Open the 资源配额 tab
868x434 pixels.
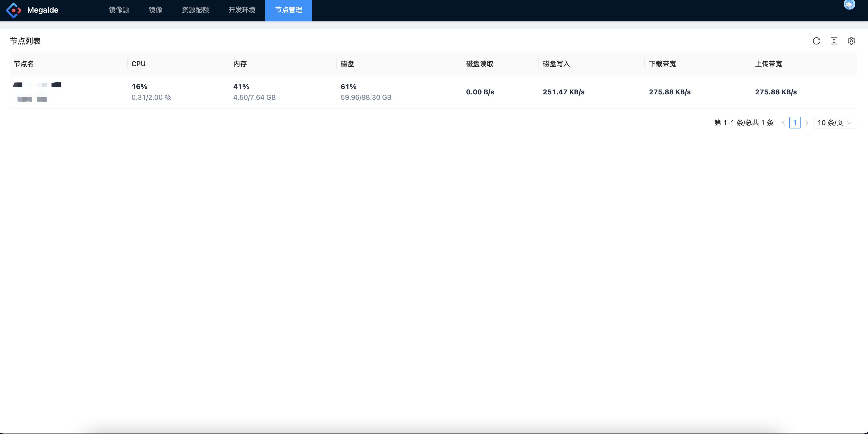(x=195, y=10)
